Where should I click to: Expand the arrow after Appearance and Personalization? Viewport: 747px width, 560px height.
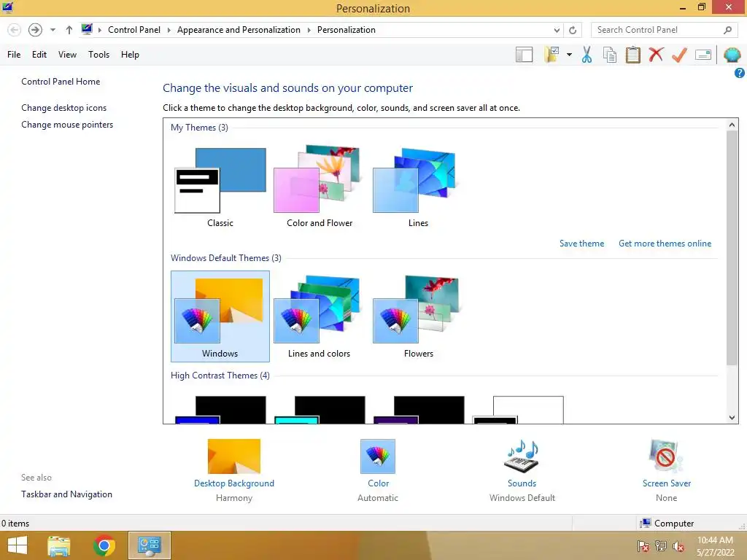(x=309, y=30)
